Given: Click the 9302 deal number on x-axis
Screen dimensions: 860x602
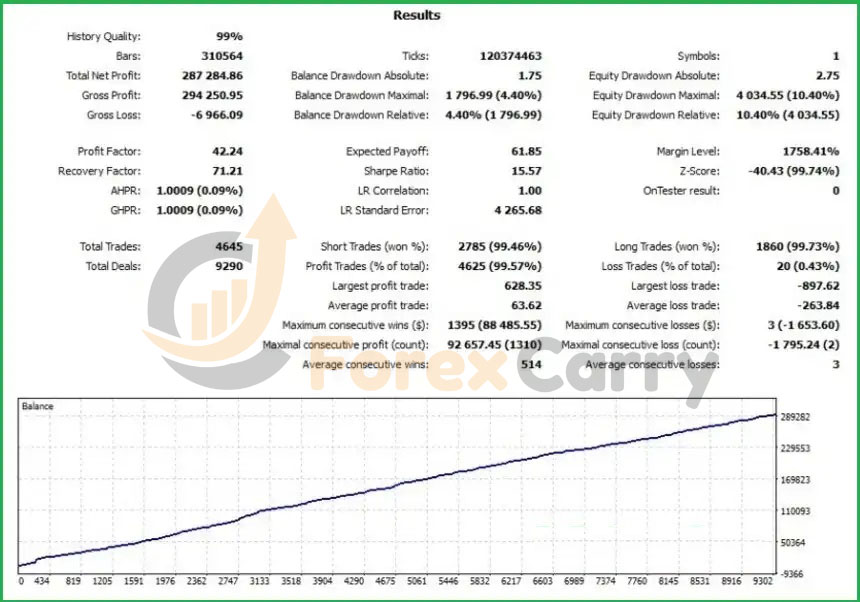Looking at the screenshot, I should click(762, 581).
